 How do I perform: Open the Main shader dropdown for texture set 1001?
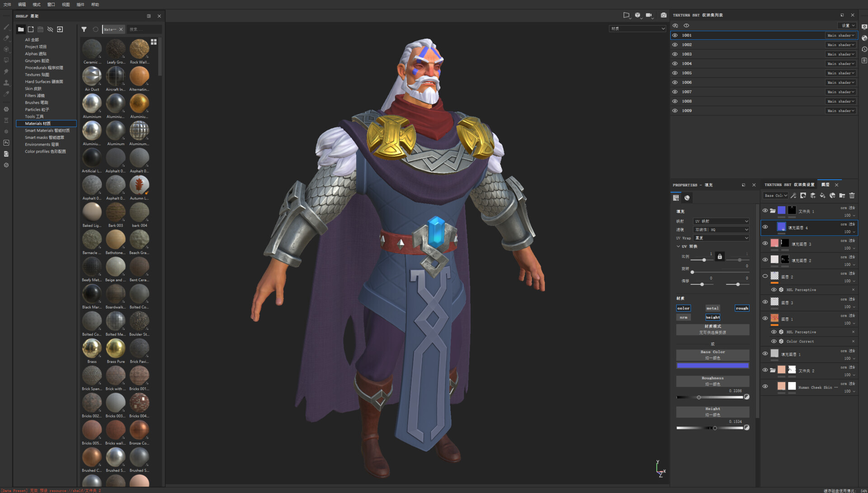(x=840, y=35)
